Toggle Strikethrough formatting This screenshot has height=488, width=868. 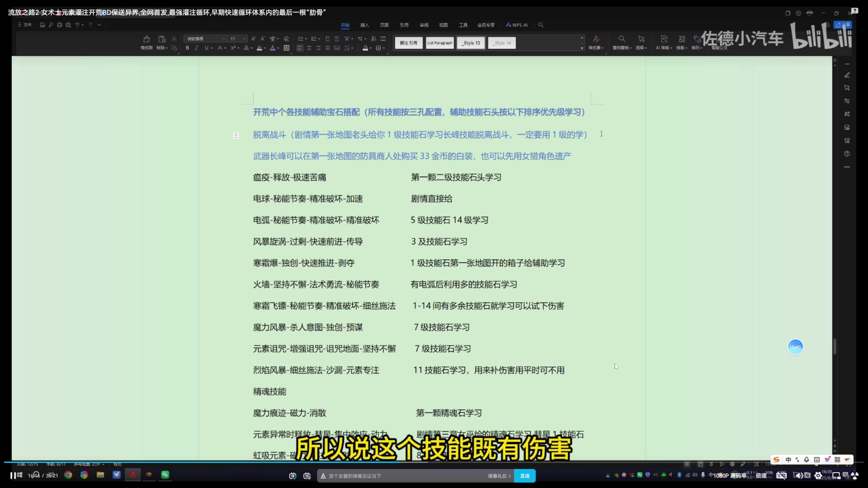220,48
